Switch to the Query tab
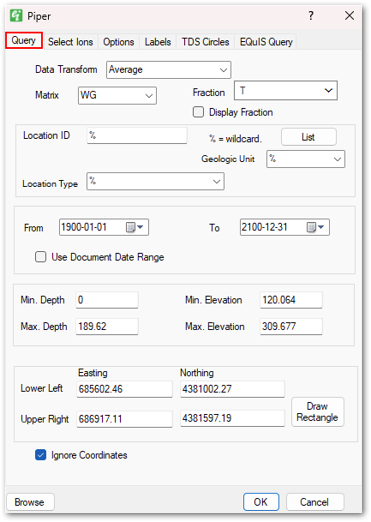The image size is (371, 522). pyautogui.click(x=24, y=41)
